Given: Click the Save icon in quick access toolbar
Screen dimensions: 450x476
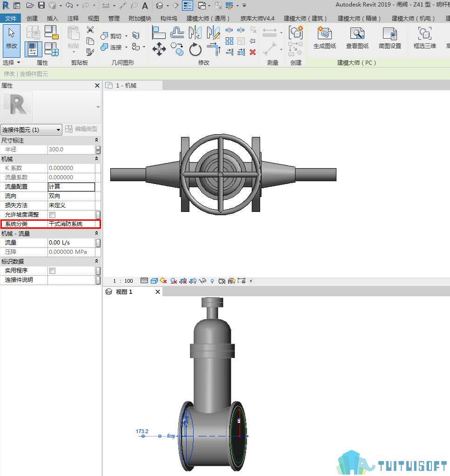Looking at the screenshot, I should [41, 5].
